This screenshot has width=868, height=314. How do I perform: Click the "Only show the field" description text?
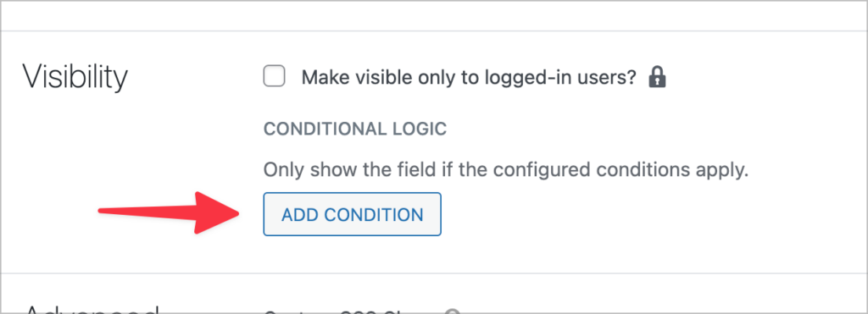click(506, 170)
